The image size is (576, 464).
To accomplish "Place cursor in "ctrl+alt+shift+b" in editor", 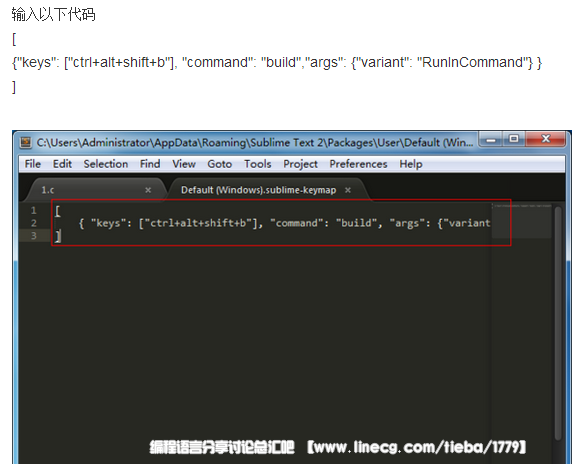I will 198,223.
